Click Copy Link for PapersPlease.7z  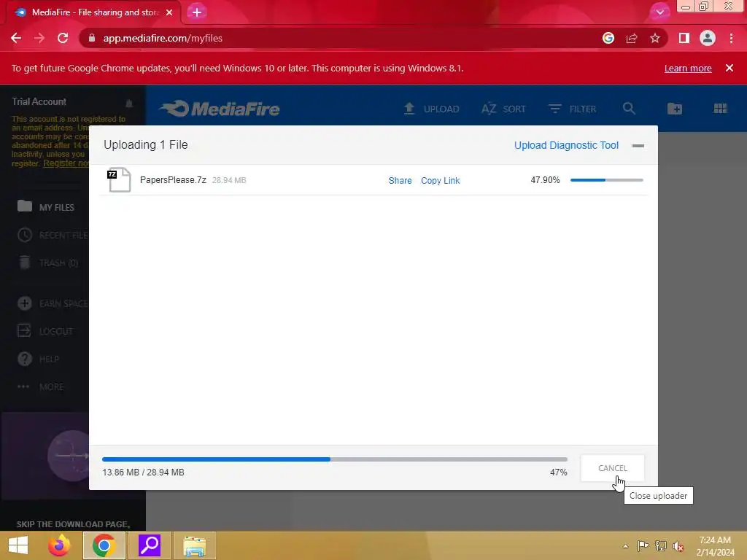(x=440, y=181)
